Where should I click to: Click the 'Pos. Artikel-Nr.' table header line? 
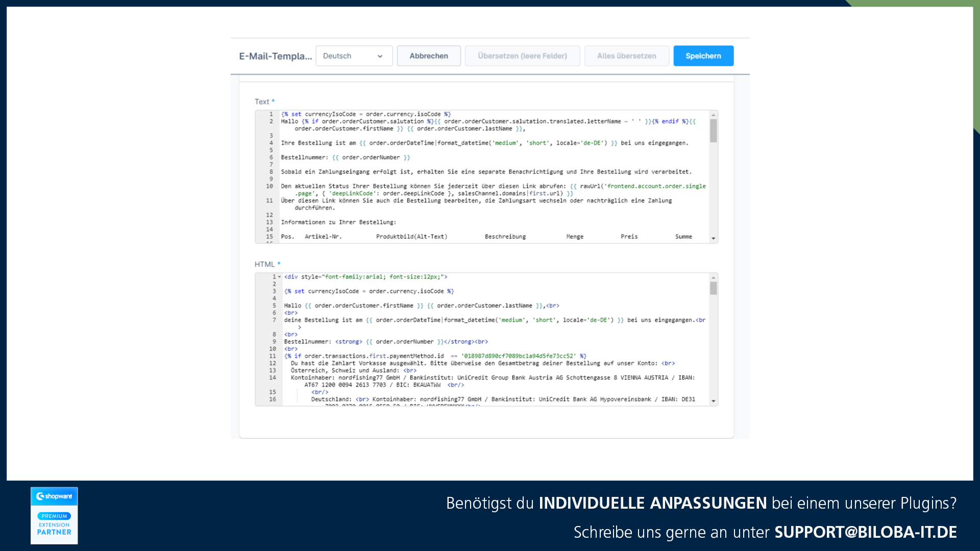click(x=486, y=237)
